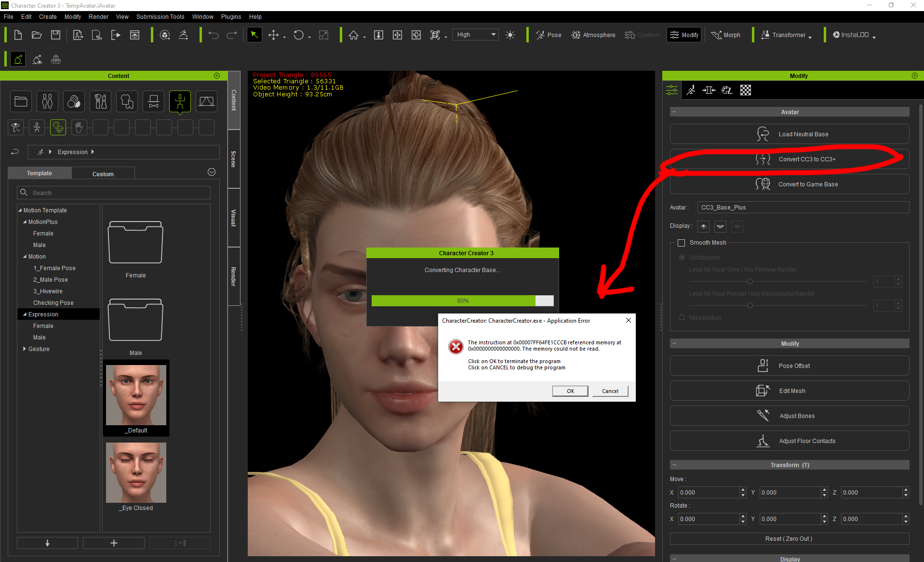Open the vertical Render tab
The height and width of the screenshot is (562, 924).
click(234, 276)
